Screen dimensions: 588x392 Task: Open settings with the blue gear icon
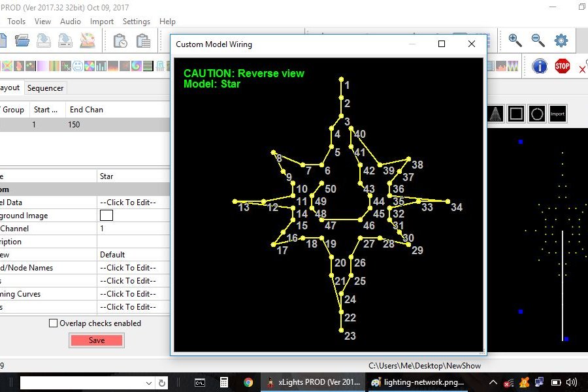coord(561,40)
